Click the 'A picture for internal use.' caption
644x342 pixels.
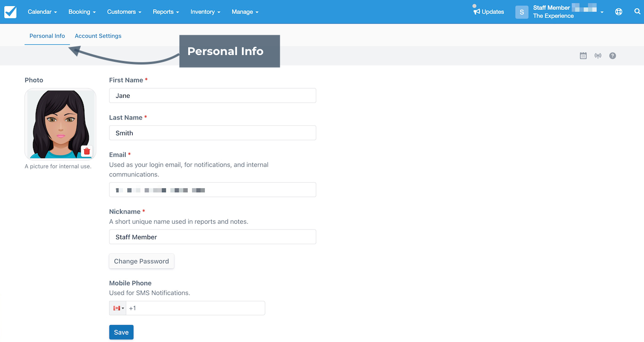pyautogui.click(x=58, y=166)
